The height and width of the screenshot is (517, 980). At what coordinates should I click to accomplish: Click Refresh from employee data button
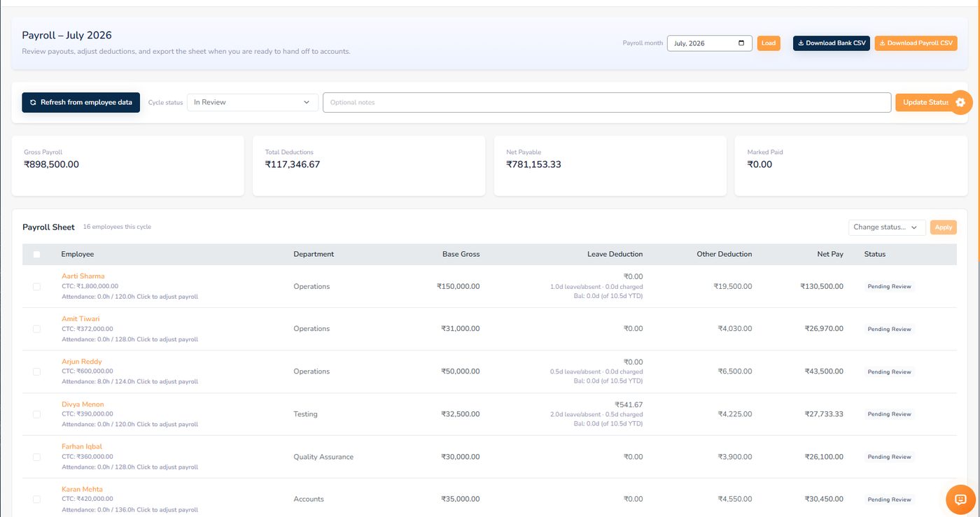pos(81,102)
